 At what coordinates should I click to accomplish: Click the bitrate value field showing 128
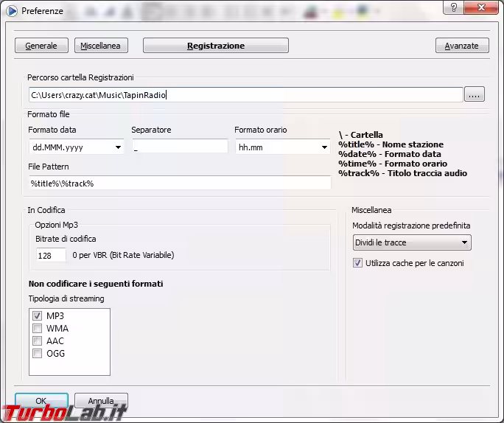coord(51,255)
